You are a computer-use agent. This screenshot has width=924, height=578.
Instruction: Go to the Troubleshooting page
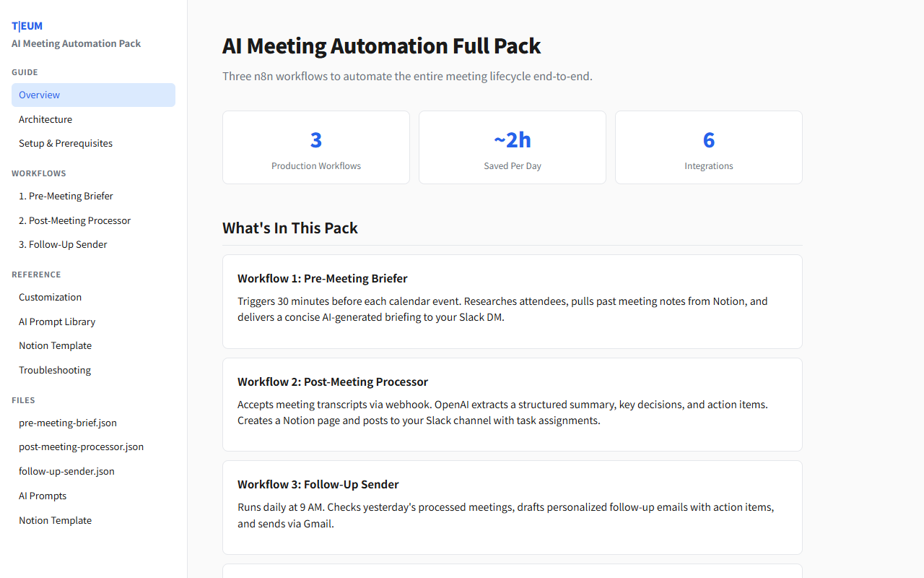(x=54, y=370)
